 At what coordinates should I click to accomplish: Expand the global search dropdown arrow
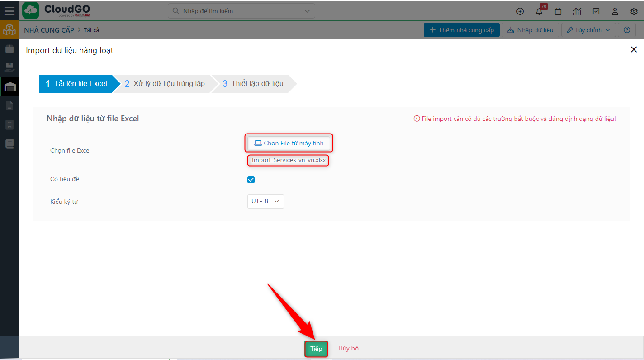tap(307, 10)
